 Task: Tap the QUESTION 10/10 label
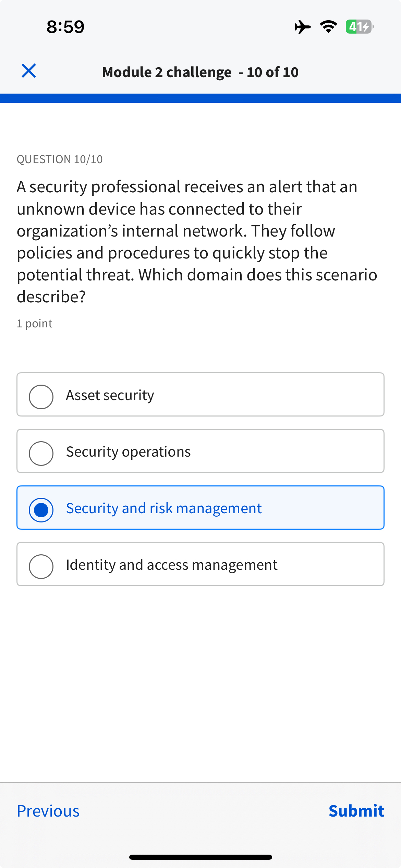(60, 159)
